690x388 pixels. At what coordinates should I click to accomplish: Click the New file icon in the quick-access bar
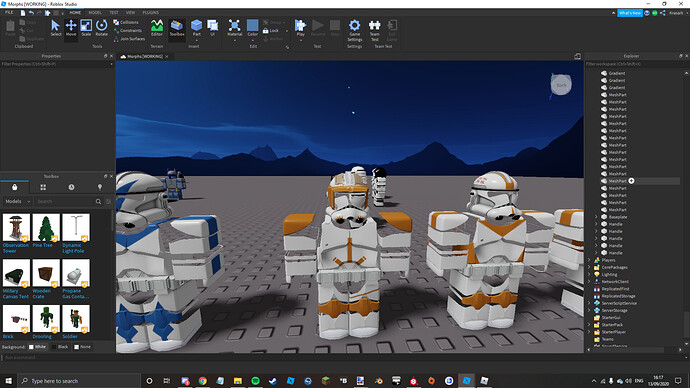tap(23, 13)
